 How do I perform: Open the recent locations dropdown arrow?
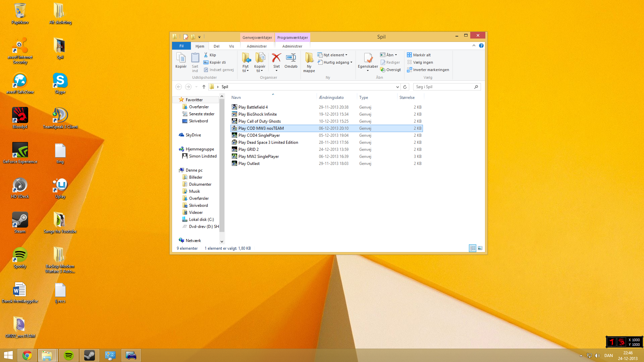[197, 87]
